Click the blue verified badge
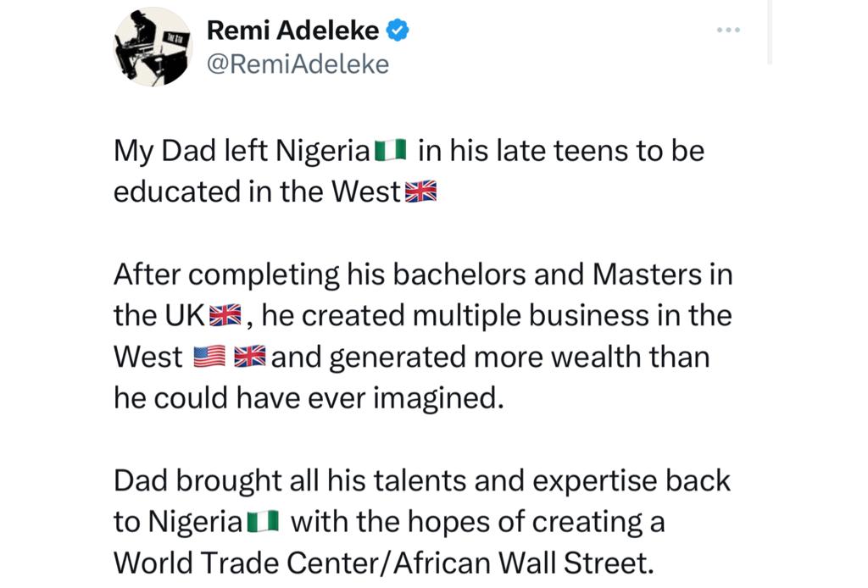Screen dimensions: 868x588 pyautogui.click(x=398, y=31)
